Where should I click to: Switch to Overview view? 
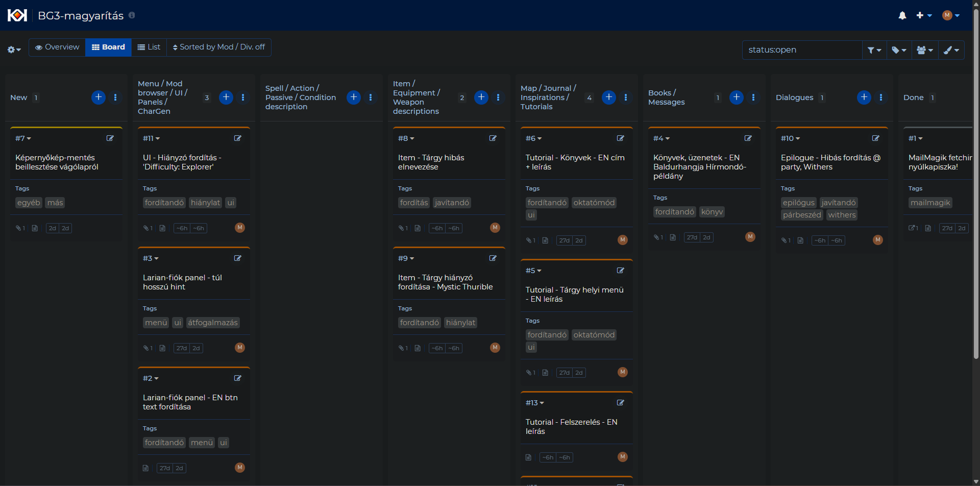click(x=57, y=47)
